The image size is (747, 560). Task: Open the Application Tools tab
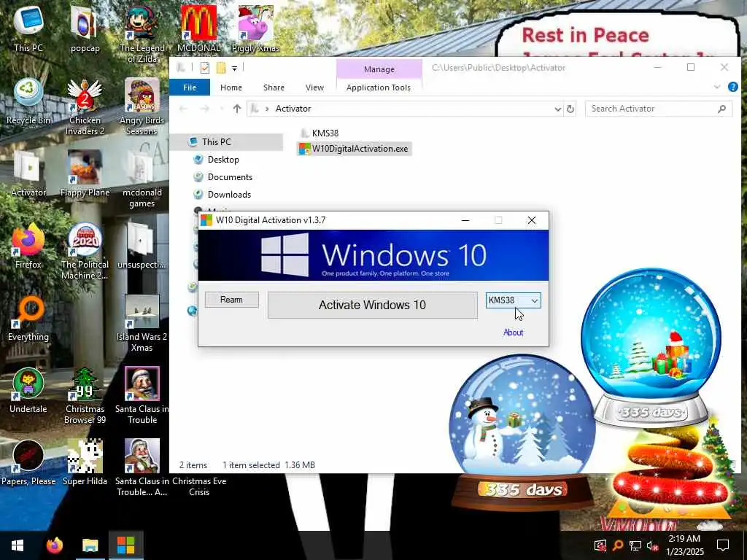pyautogui.click(x=379, y=87)
